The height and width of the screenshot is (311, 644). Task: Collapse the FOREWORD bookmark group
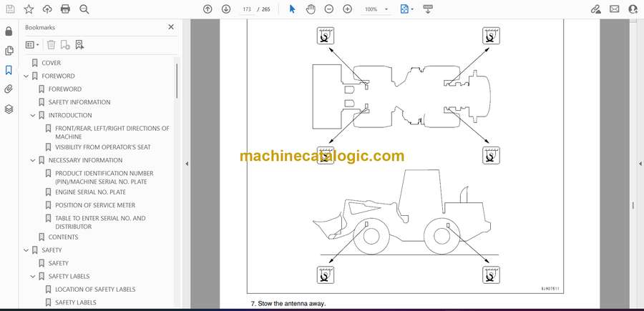pos(26,76)
